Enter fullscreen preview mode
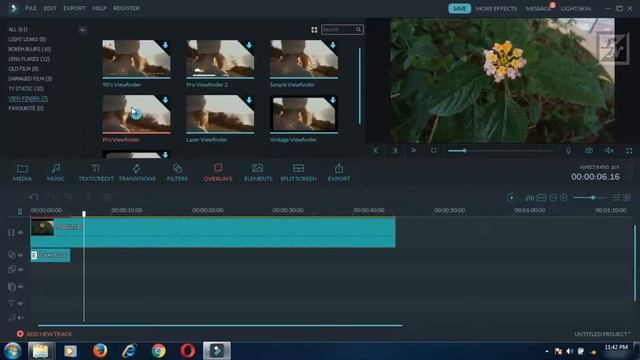 tap(629, 151)
